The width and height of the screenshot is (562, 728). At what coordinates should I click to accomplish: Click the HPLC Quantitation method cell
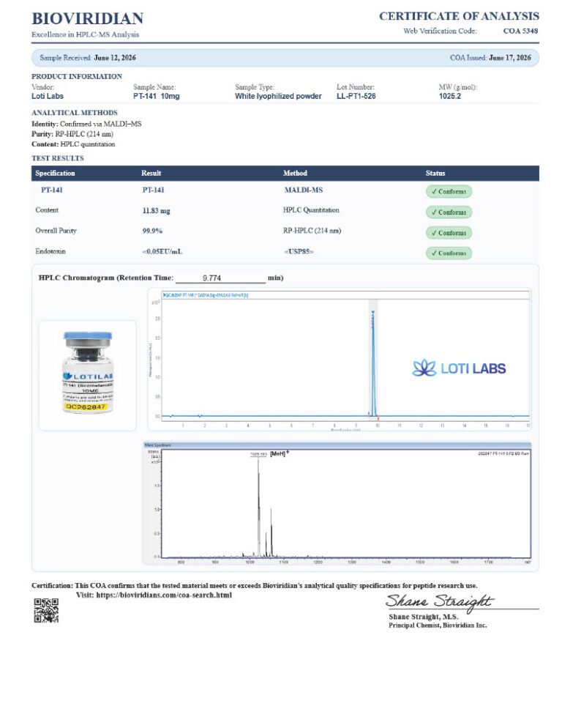click(x=311, y=210)
